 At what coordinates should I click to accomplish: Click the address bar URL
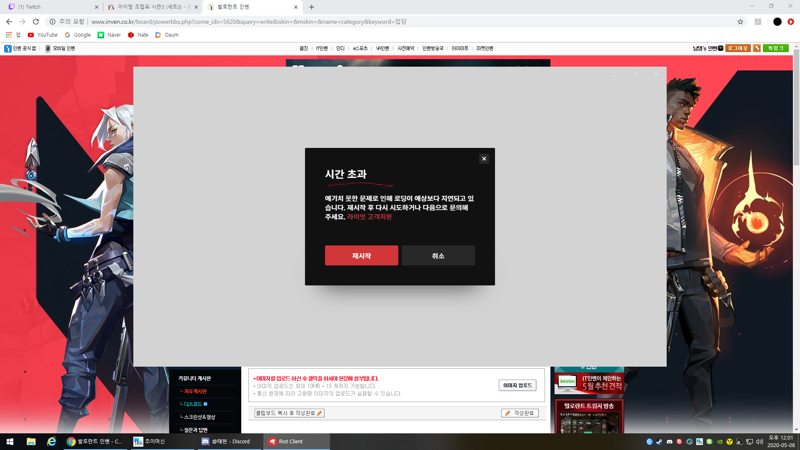(249, 21)
